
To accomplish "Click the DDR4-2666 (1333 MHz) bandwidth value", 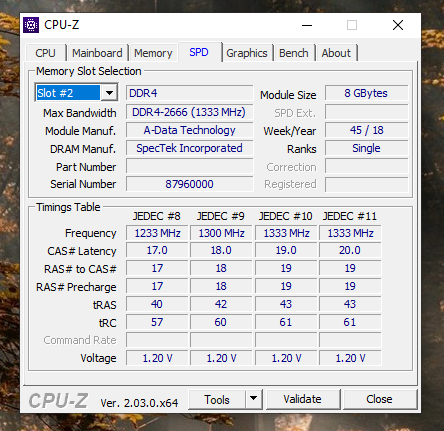I will 189,112.
